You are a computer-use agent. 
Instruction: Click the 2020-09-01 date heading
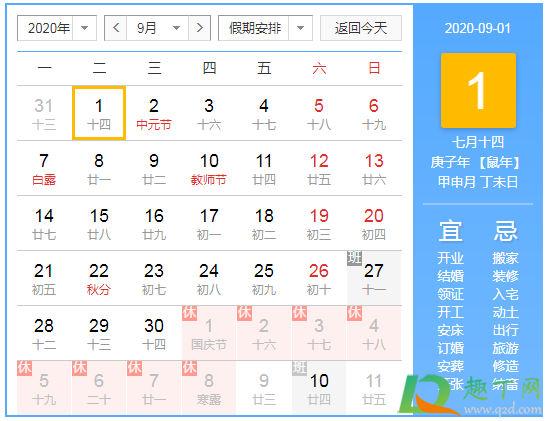coord(478,28)
